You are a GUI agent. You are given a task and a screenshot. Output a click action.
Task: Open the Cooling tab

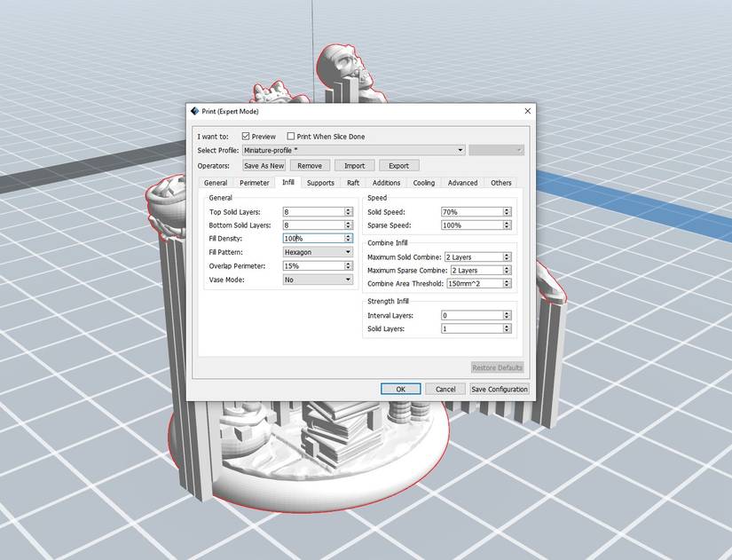pos(424,183)
